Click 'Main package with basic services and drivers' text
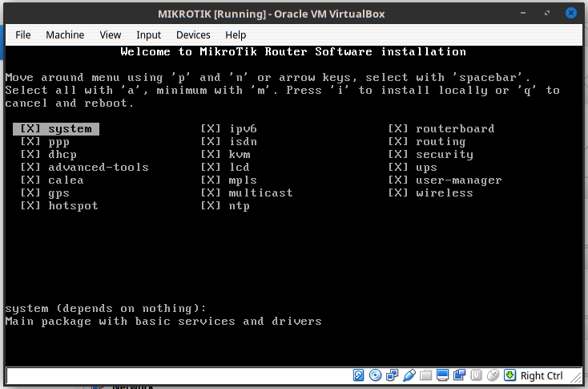 (x=163, y=322)
